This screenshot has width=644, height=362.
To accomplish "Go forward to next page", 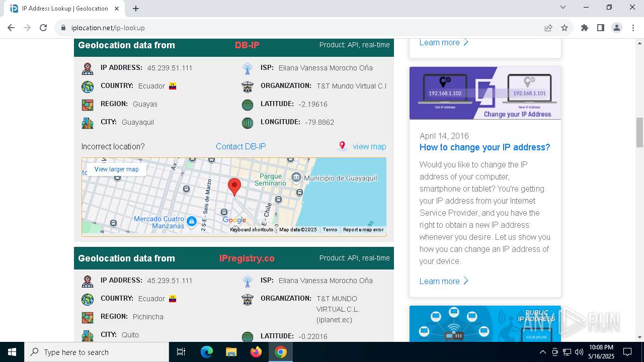I will point(27,28).
